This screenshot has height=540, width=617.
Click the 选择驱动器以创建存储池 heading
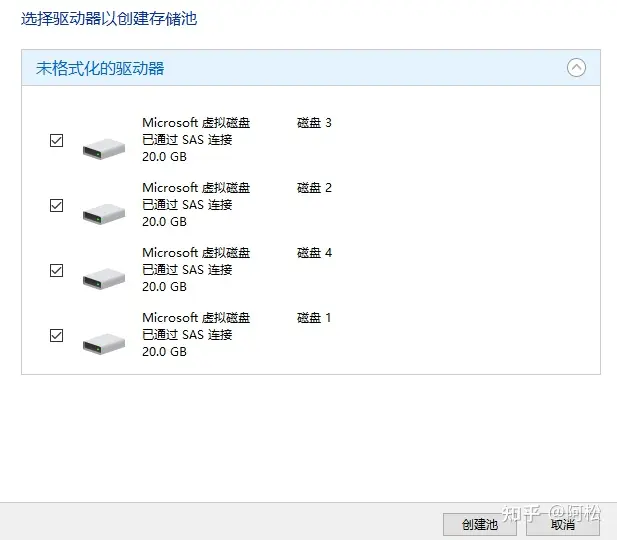[116, 18]
